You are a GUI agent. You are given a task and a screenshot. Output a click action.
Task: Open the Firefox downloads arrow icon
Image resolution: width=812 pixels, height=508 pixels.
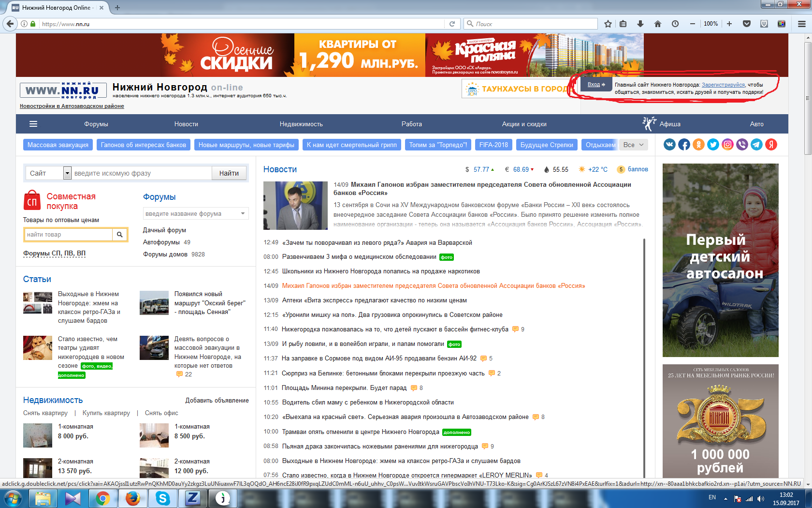[640, 24]
